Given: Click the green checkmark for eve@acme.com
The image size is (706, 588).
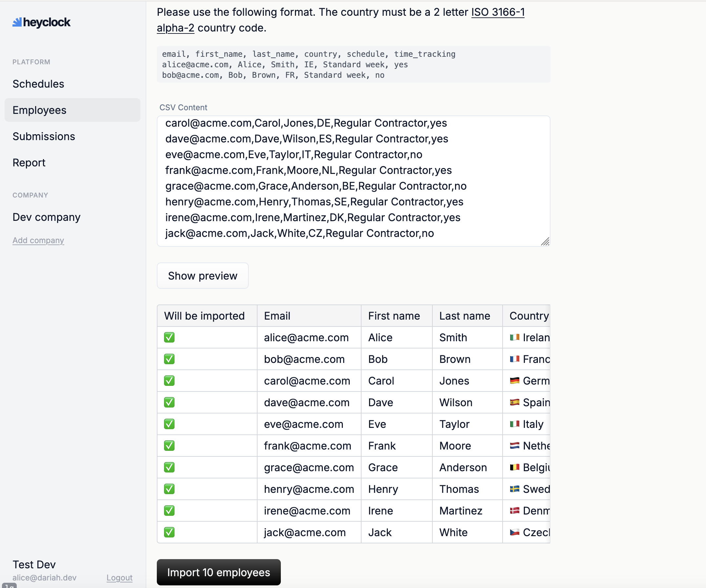Looking at the screenshot, I should pyautogui.click(x=169, y=424).
